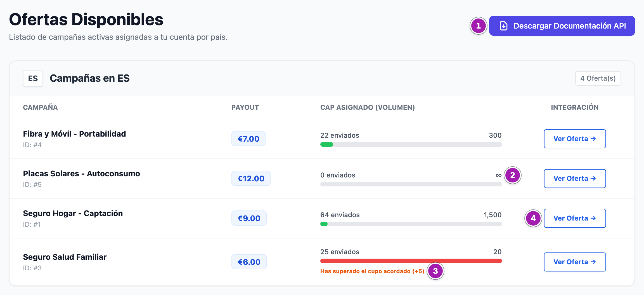Click the cap value 1,500
The height and width of the screenshot is (295, 644).
(493, 215)
